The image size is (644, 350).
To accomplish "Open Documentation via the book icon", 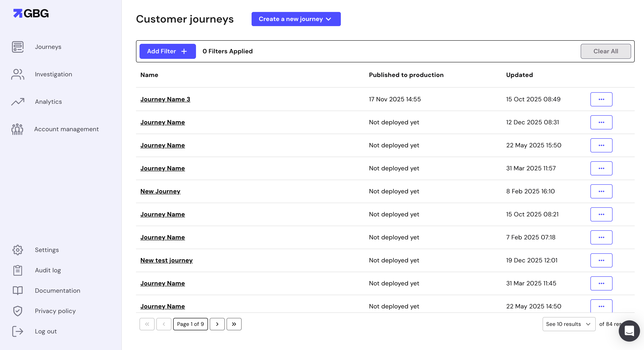I will click(x=17, y=290).
